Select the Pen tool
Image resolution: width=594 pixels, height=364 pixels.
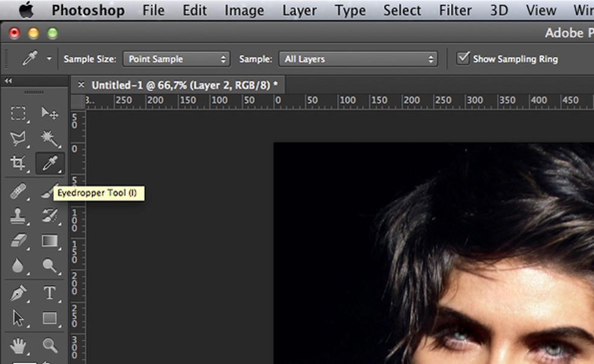point(18,293)
